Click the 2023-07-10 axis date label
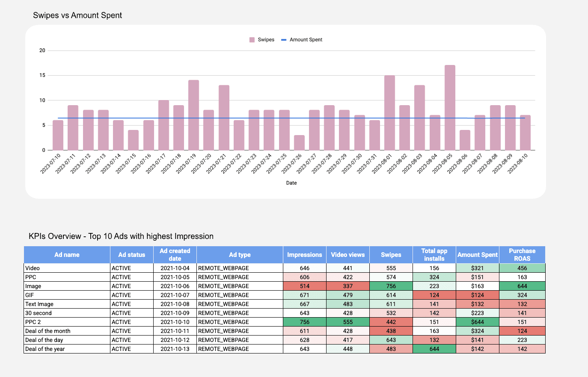Screen dimensions: 588x377 pos(50,164)
